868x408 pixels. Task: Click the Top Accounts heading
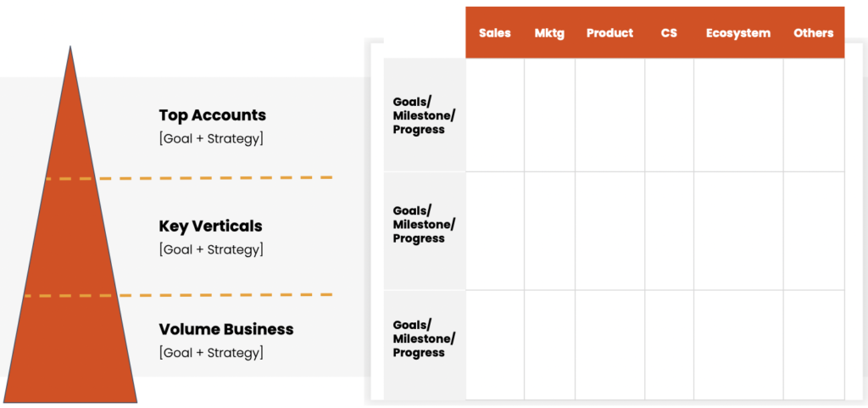pos(212,115)
